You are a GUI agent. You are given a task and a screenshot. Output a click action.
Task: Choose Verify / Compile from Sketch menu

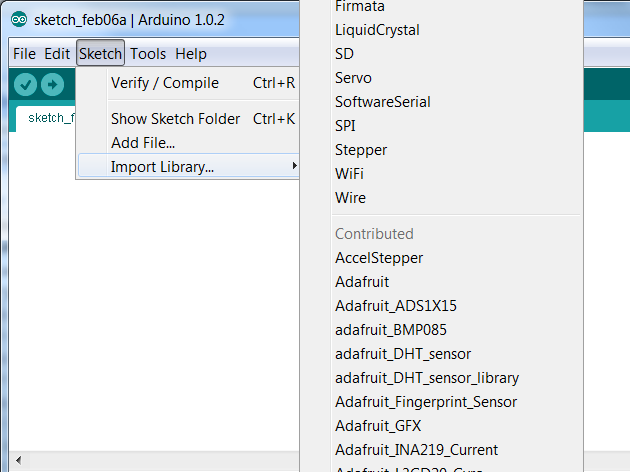pyautogui.click(x=189, y=83)
